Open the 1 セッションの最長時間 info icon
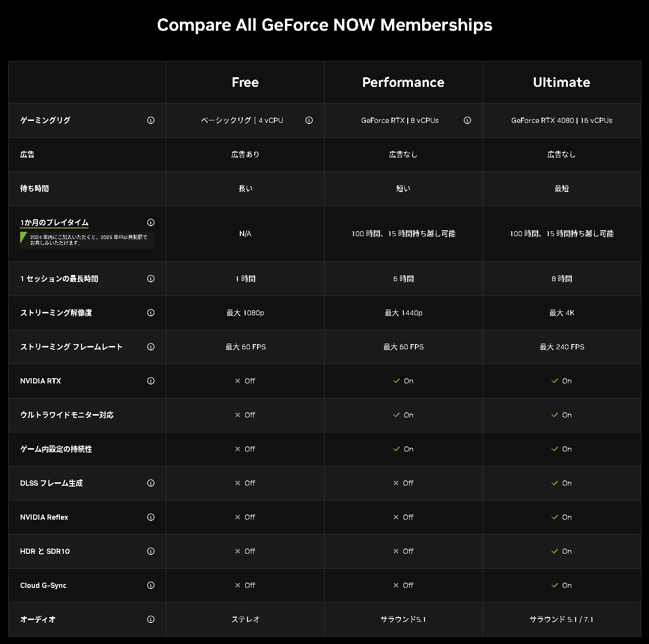Image resolution: width=649 pixels, height=644 pixels. coord(151,279)
